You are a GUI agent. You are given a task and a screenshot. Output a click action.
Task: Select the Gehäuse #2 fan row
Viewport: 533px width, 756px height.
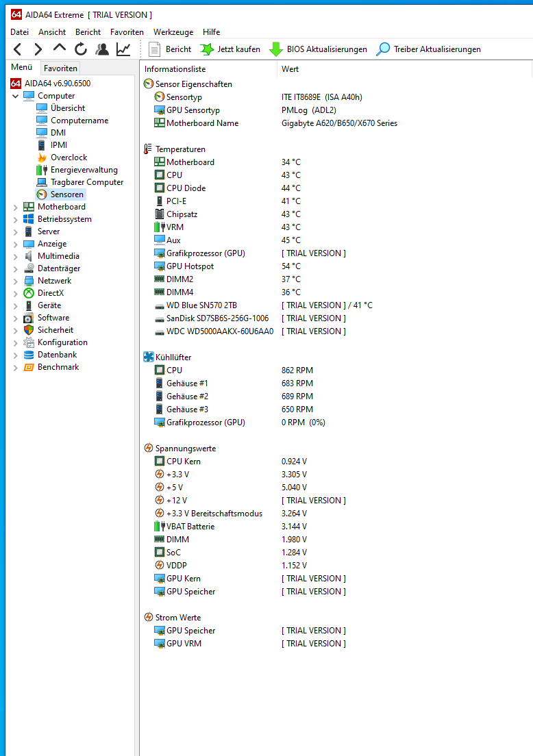pos(336,396)
